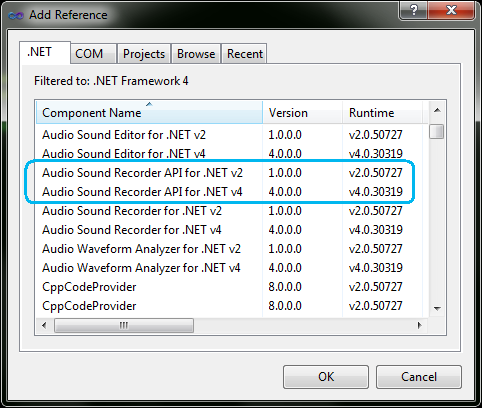This screenshot has width=482, height=408.
Task: Select the Browse tab
Action: (196, 54)
